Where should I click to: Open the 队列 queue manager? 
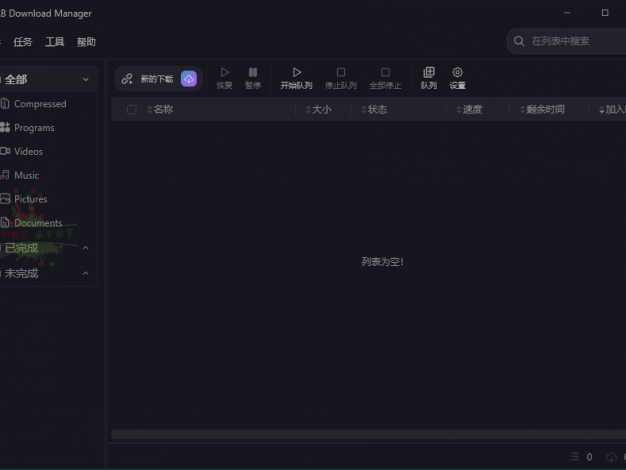429,78
